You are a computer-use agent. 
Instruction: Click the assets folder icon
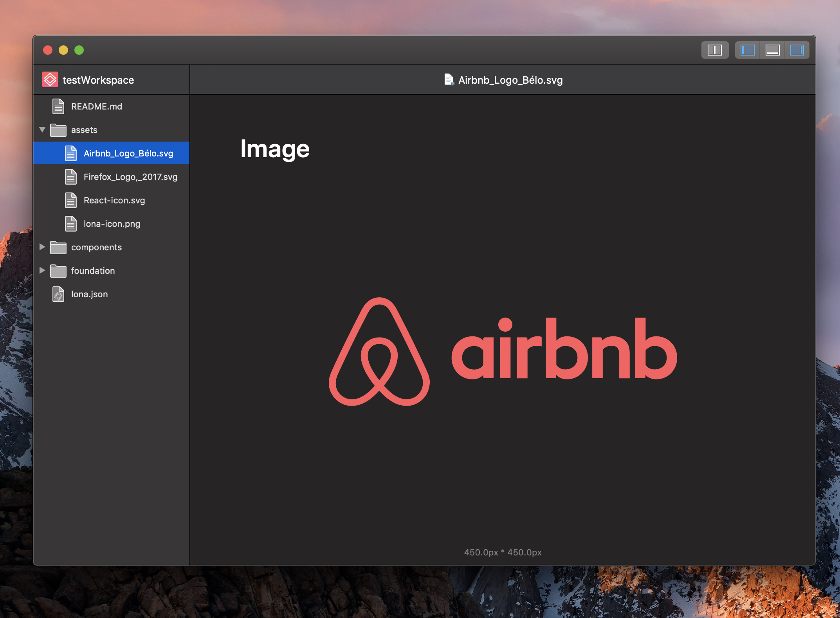tap(58, 130)
